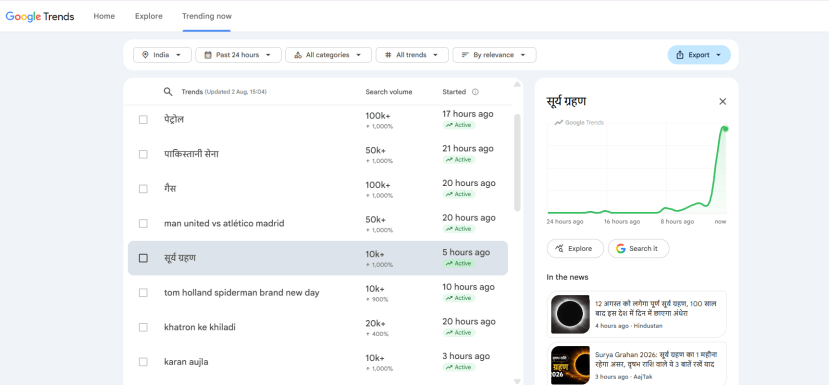This screenshot has height=385, width=829.
Task: Open the Past 24 hours dropdown
Action: [238, 55]
